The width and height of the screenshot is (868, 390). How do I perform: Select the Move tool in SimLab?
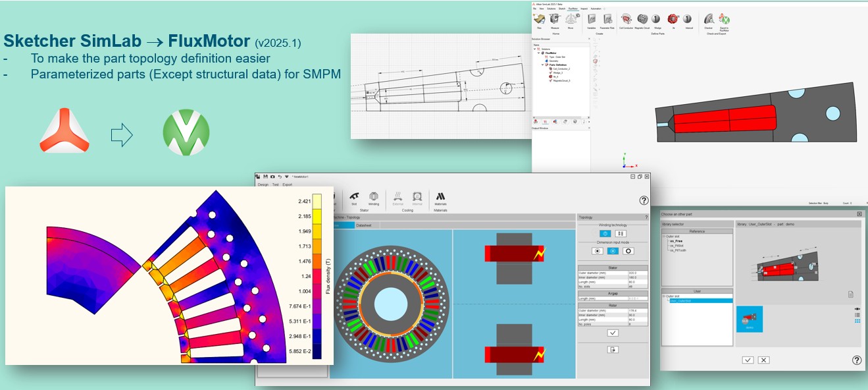click(571, 19)
